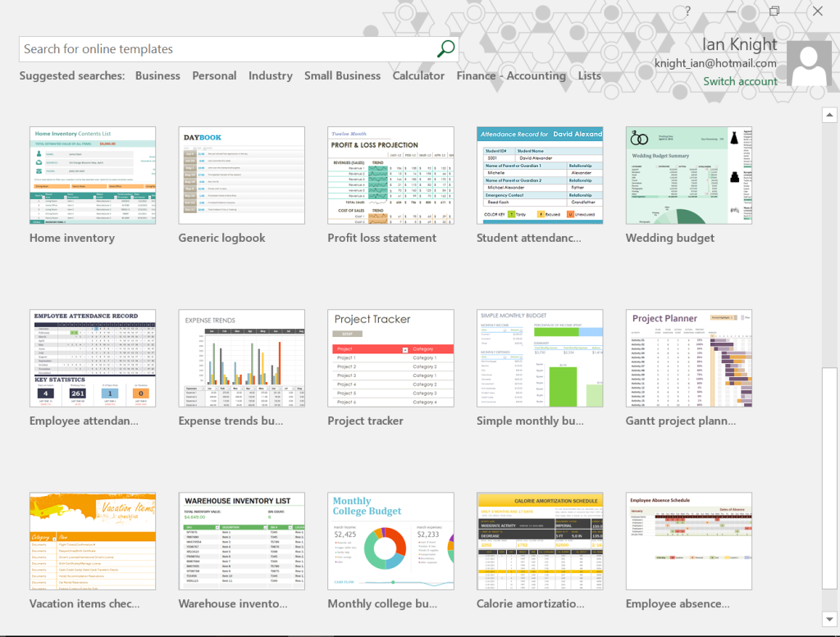The width and height of the screenshot is (840, 637).
Task: Click the Switch account link
Action: tap(740, 81)
